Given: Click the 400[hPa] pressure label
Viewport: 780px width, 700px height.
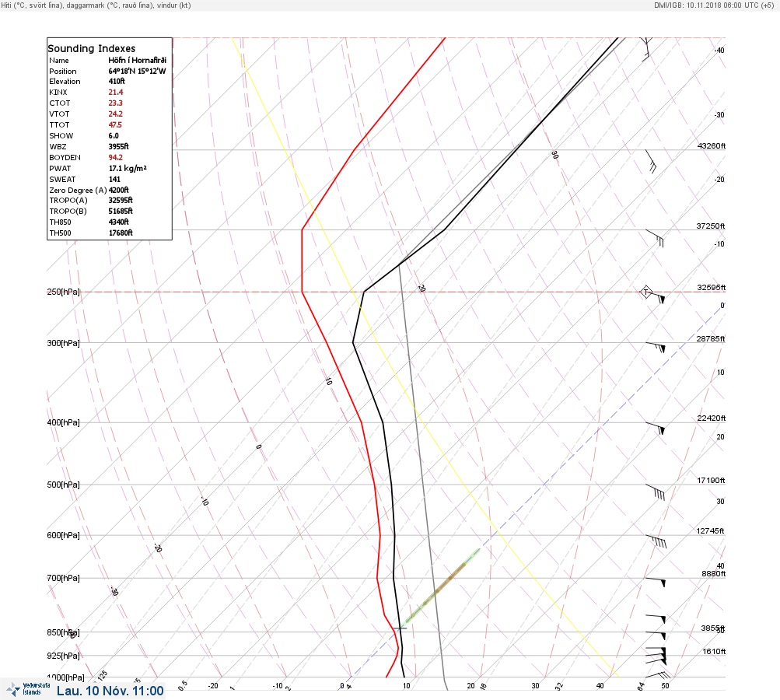Looking at the screenshot, I should pyautogui.click(x=63, y=422).
